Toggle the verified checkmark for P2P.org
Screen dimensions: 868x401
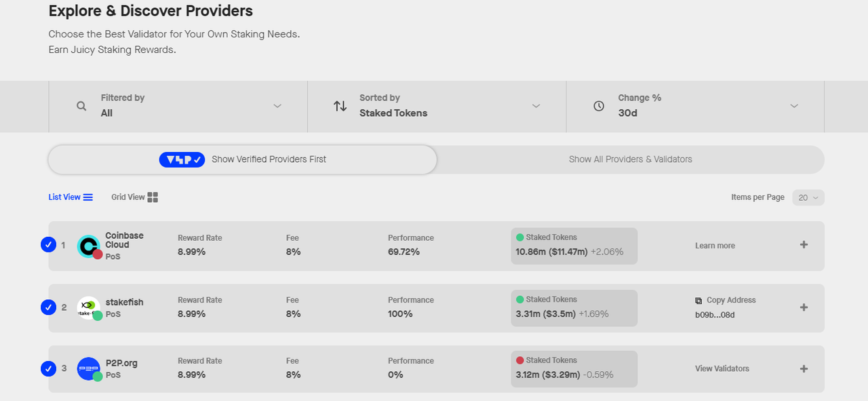click(x=48, y=368)
